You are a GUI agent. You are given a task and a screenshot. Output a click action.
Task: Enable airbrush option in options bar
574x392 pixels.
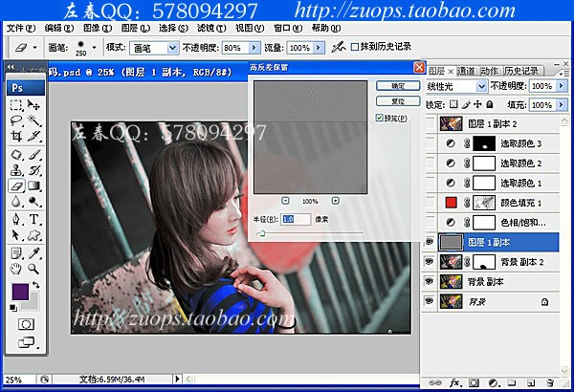click(339, 47)
